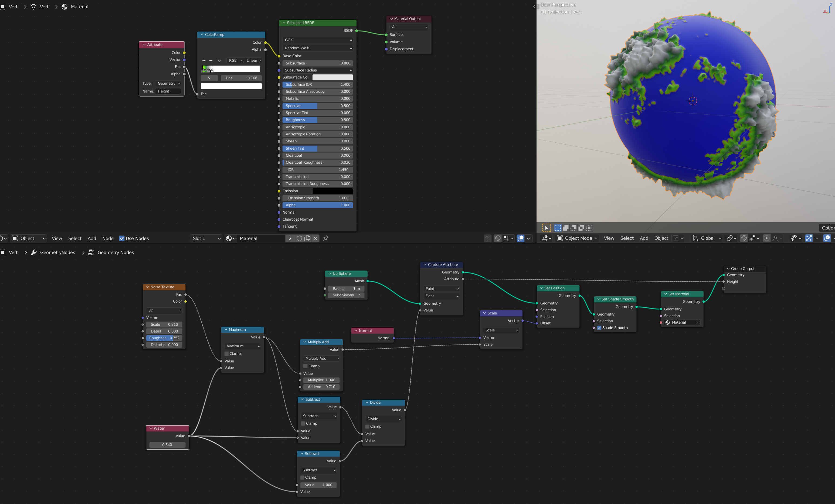Toggle the Use Nodes checkbox

tap(121, 238)
